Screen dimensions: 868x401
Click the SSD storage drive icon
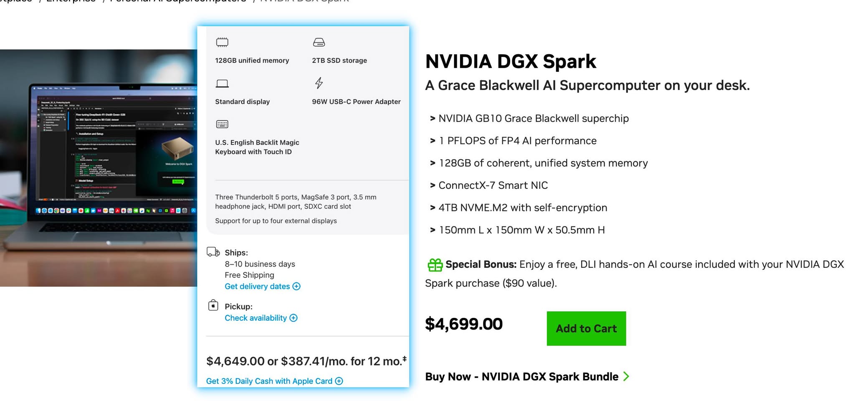319,42
